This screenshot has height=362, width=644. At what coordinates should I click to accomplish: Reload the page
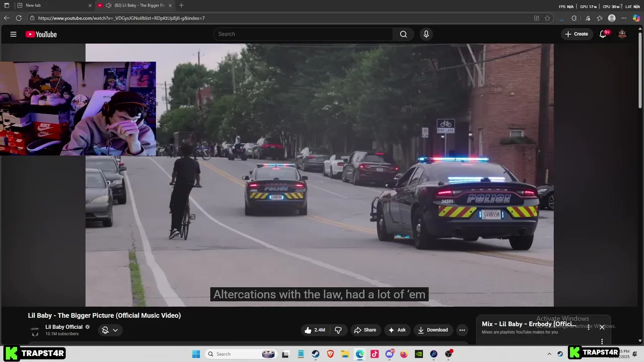19,18
